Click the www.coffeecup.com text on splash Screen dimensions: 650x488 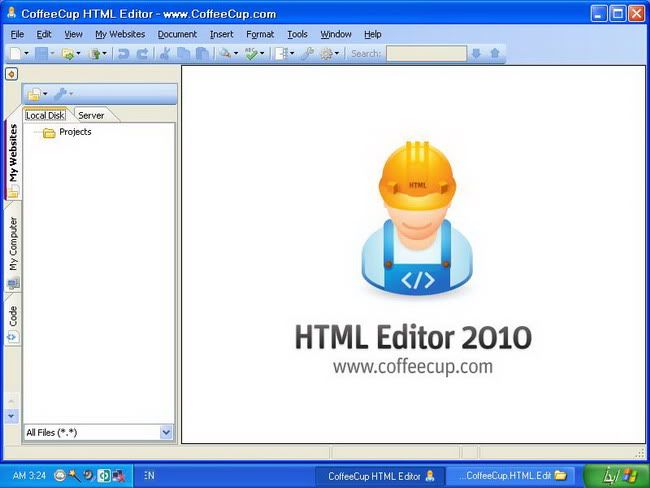tap(413, 367)
